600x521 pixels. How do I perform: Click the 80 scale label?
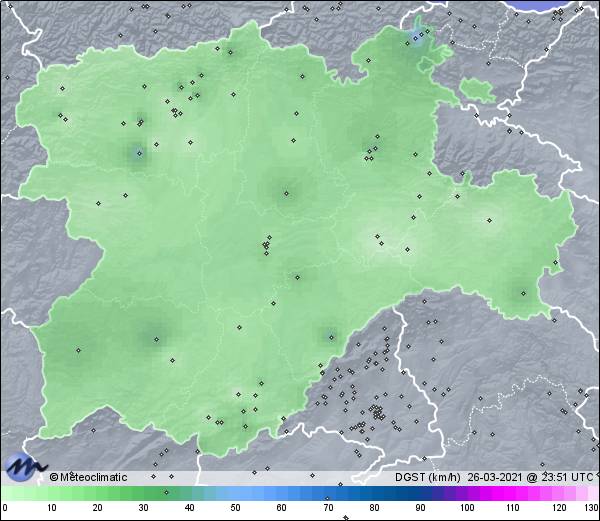374,508
